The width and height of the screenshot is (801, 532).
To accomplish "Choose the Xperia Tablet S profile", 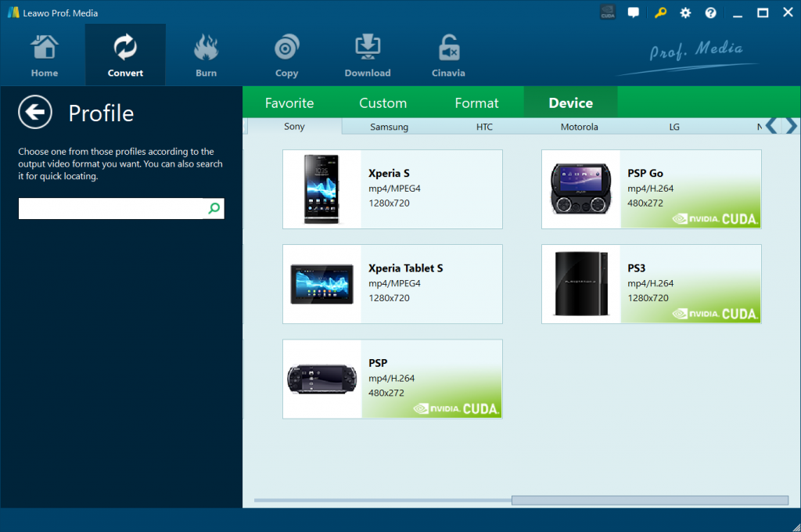I will 393,284.
